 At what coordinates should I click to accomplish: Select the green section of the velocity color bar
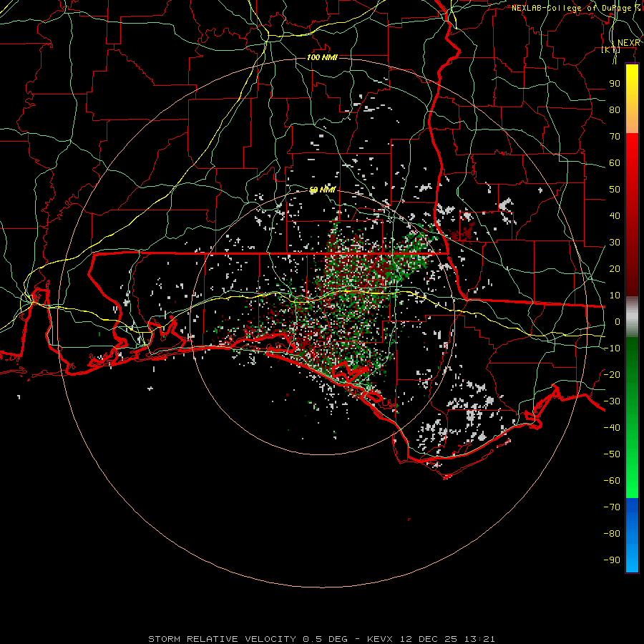pyautogui.click(x=632, y=417)
